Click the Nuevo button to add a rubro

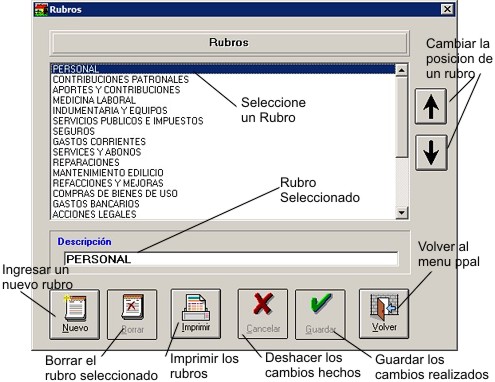(75, 314)
